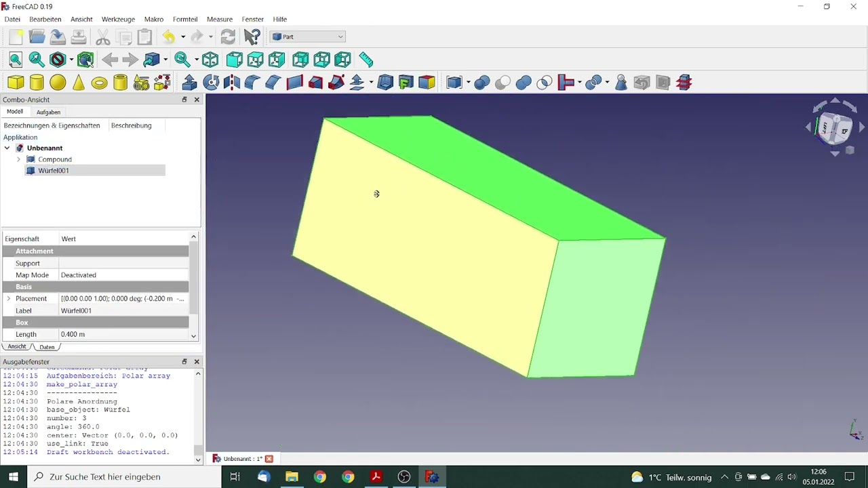Viewport: 868px width, 488px height.
Task: Select the Fillet tool
Action: (x=252, y=83)
